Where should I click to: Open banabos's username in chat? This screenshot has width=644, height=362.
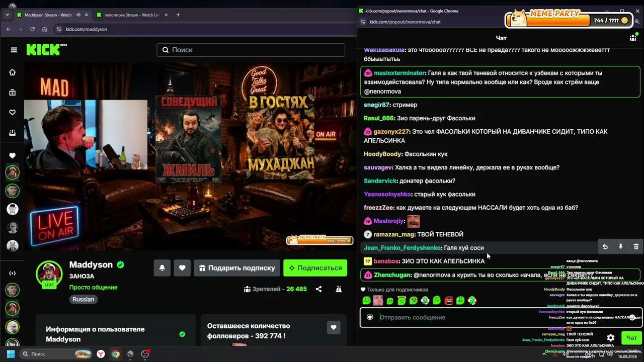pos(386,261)
